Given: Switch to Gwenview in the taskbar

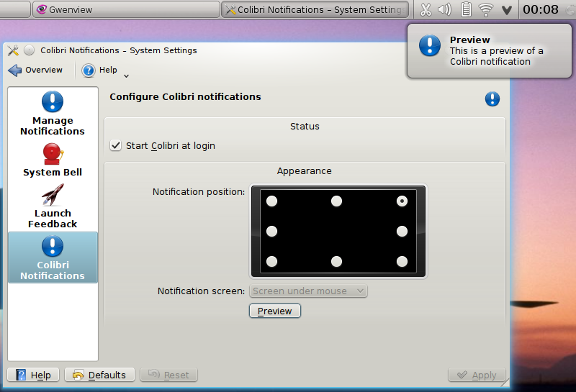Looking at the screenshot, I should tap(127, 9).
